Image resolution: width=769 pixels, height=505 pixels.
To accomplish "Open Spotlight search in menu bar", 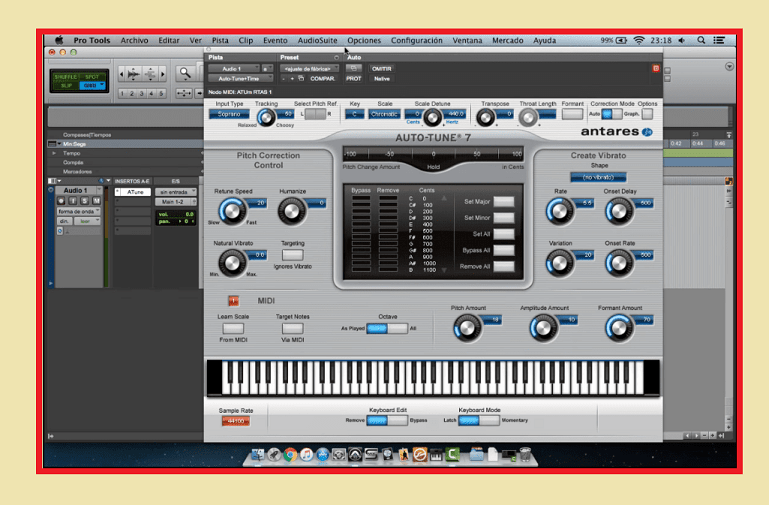I will pos(701,40).
